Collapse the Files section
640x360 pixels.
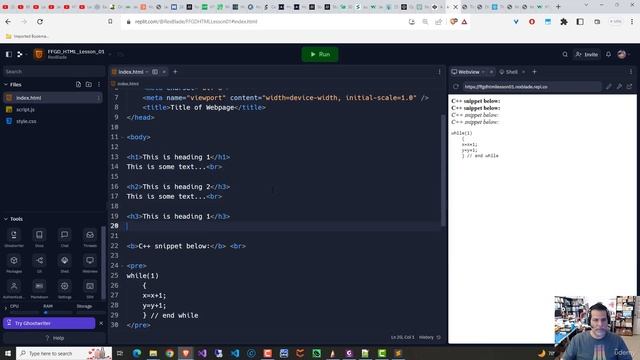click(6, 84)
